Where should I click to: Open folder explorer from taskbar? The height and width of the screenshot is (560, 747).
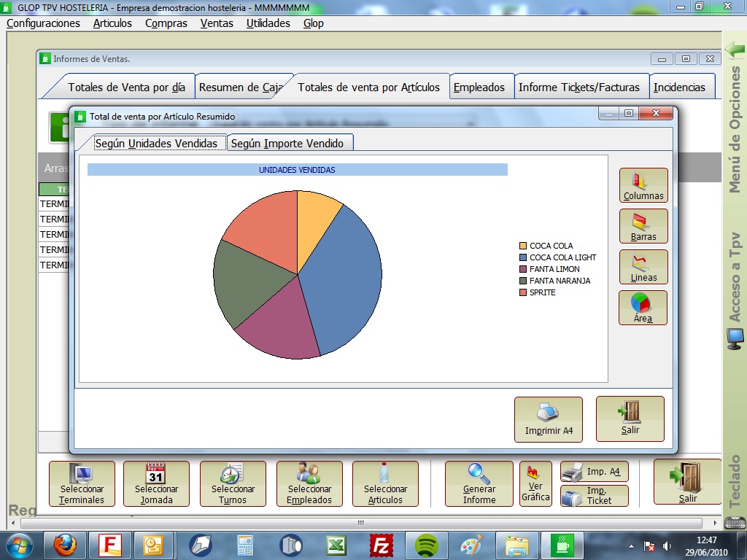coord(517,545)
